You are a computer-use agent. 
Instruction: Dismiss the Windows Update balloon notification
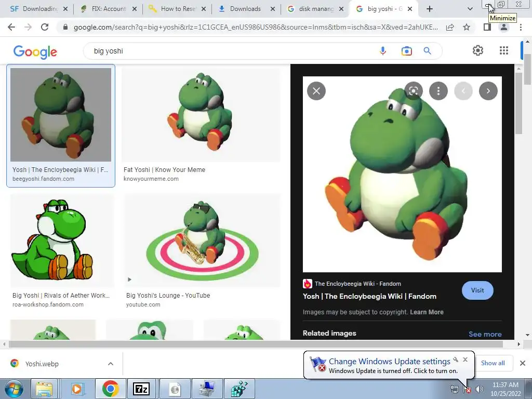[x=465, y=360]
